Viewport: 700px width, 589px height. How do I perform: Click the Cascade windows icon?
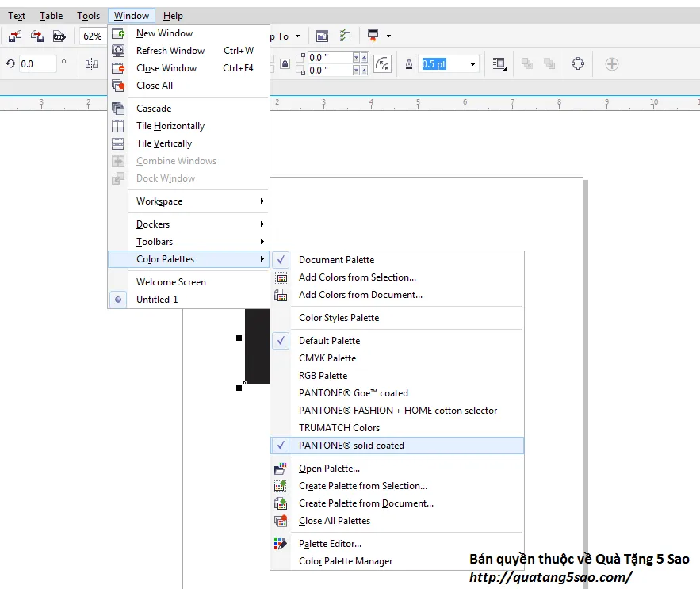click(x=118, y=109)
